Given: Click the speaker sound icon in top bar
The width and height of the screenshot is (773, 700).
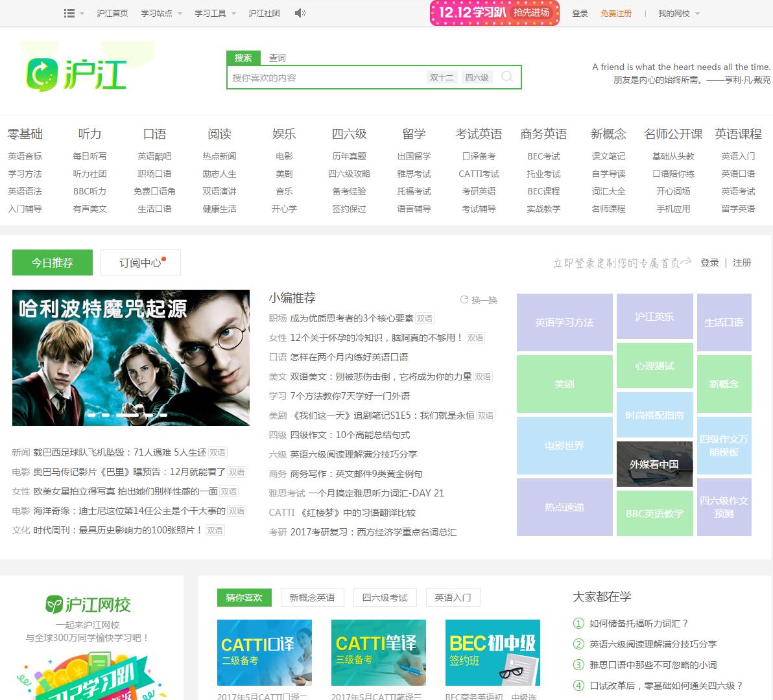Looking at the screenshot, I should (x=300, y=13).
